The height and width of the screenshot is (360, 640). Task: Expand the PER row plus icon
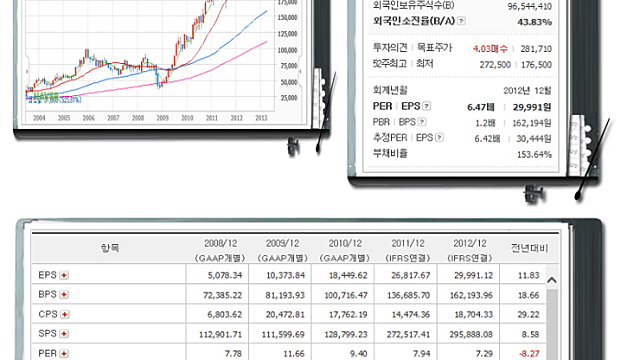coord(64,353)
